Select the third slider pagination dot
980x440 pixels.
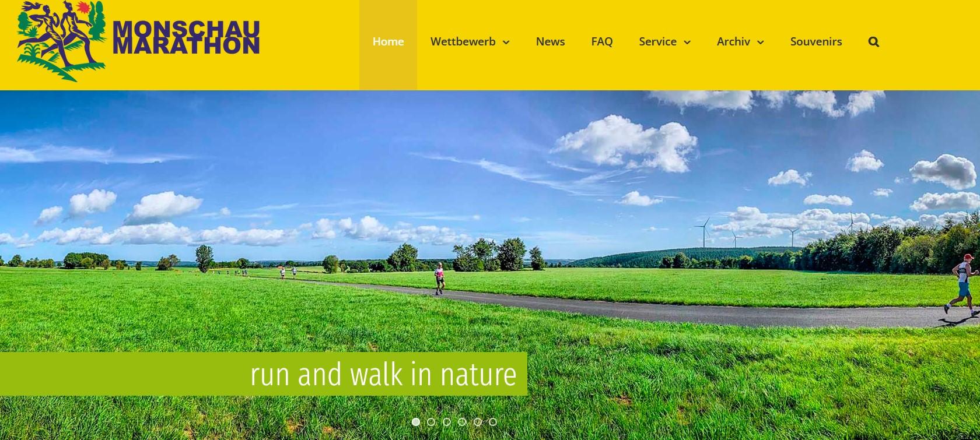pyautogui.click(x=447, y=422)
